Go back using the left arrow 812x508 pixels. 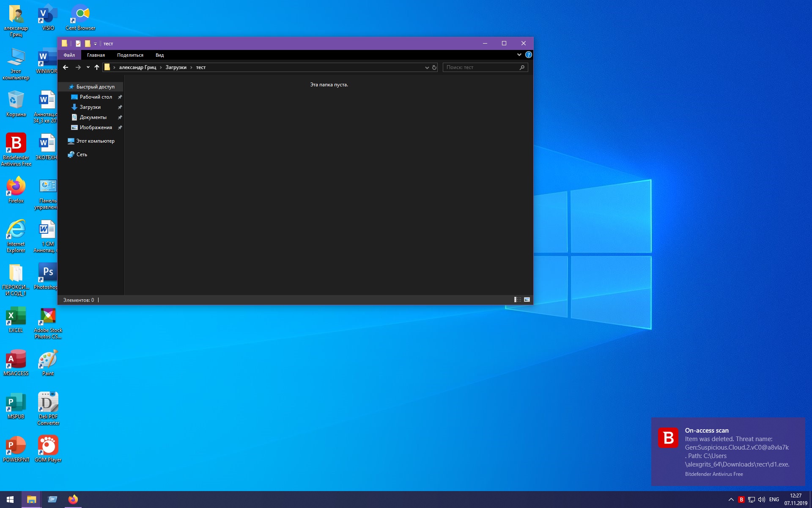pos(66,67)
